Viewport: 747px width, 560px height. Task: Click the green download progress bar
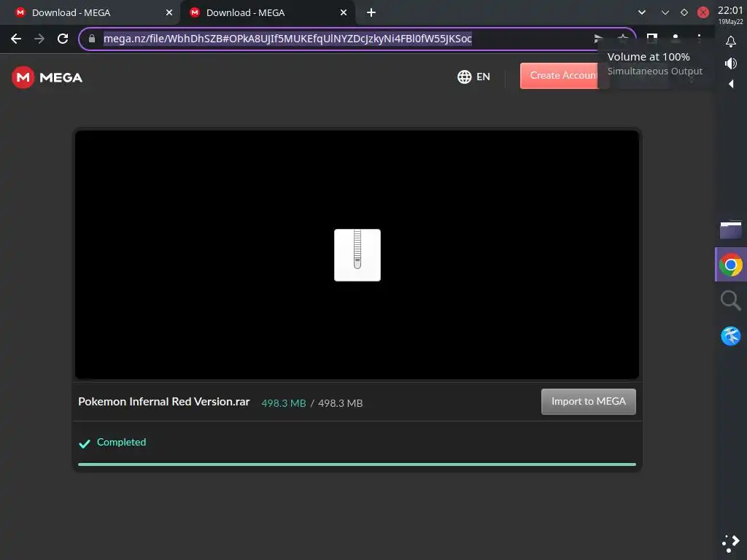357,464
